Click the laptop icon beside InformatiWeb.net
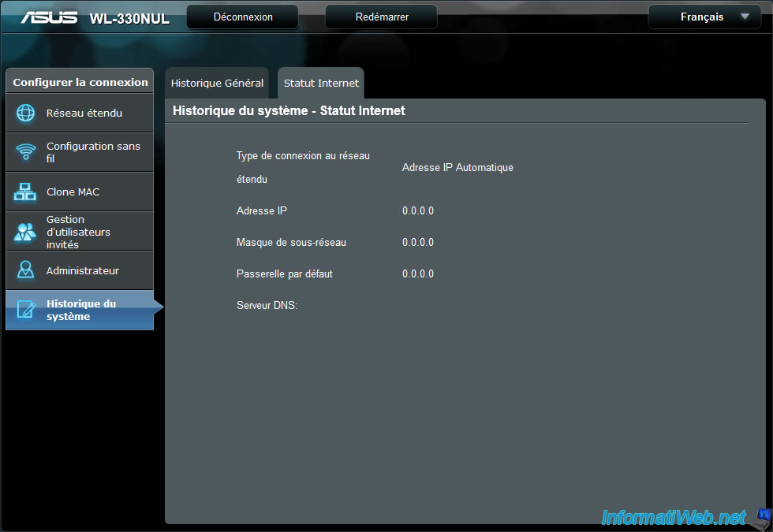Image resolution: width=773 pixels, height=532 pixels. 760,518
